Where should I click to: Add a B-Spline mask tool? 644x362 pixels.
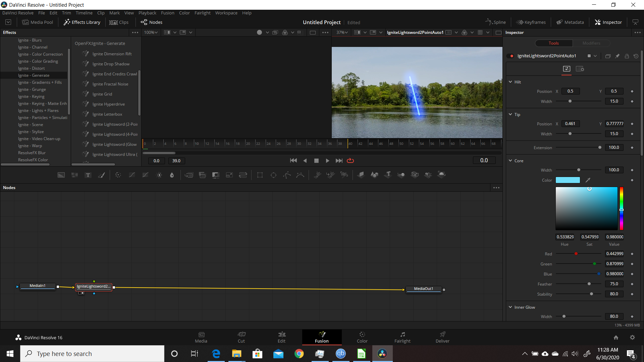[300, 175]
